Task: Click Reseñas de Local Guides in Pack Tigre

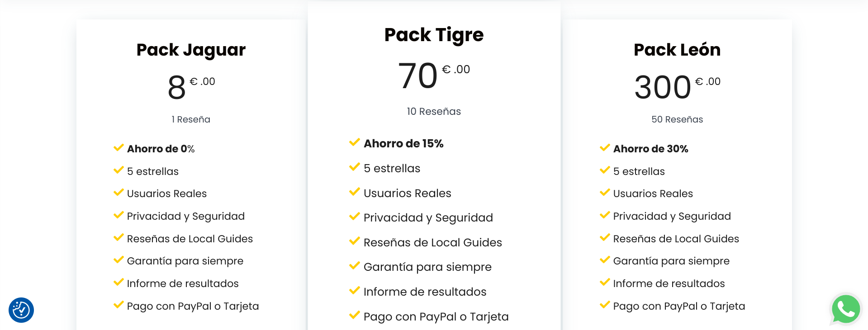Action: click(x=432, y=243)
